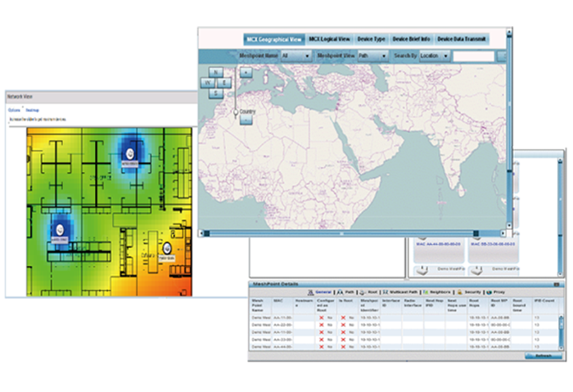573x392 pixels.
Task: Open the Root tab in MeshPoint Details
Action: coord(368,292)
